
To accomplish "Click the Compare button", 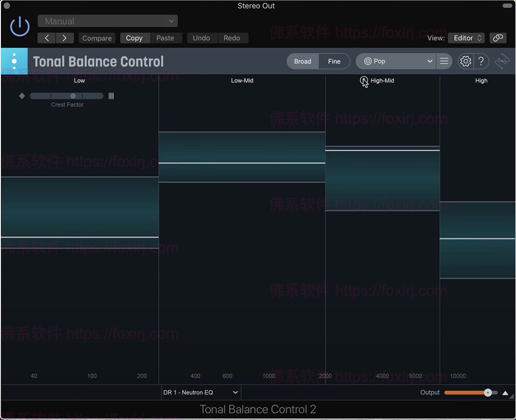I will [x=97, y=38].
